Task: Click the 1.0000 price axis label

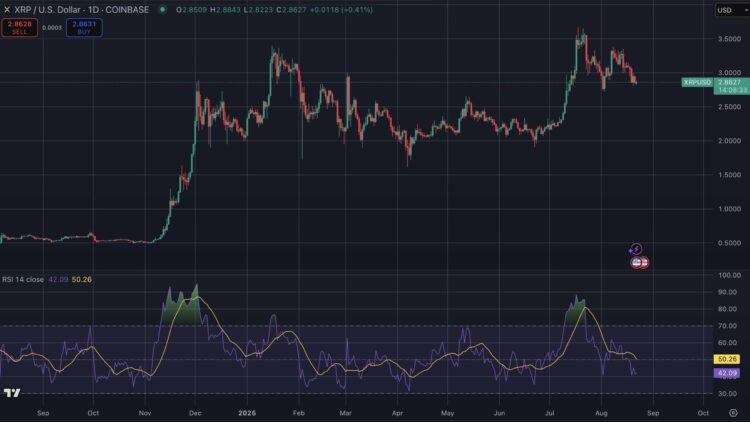Action: click(729, 209)
